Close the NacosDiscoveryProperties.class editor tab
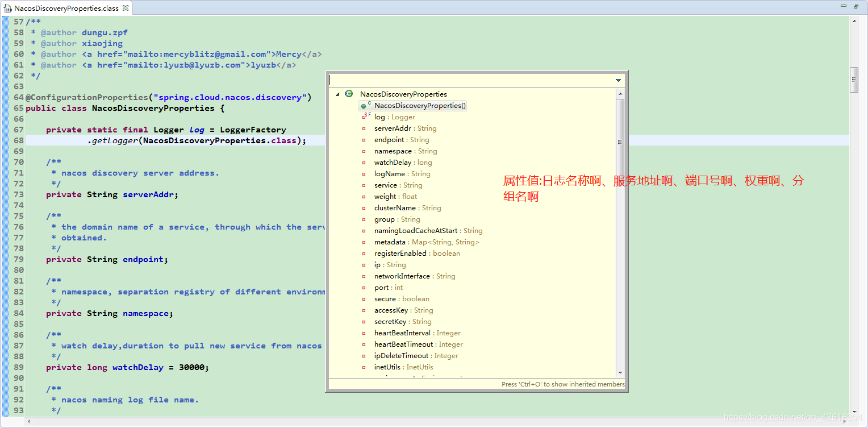Image resolution: width=868 pixels, height=428 pixels. 126,8
